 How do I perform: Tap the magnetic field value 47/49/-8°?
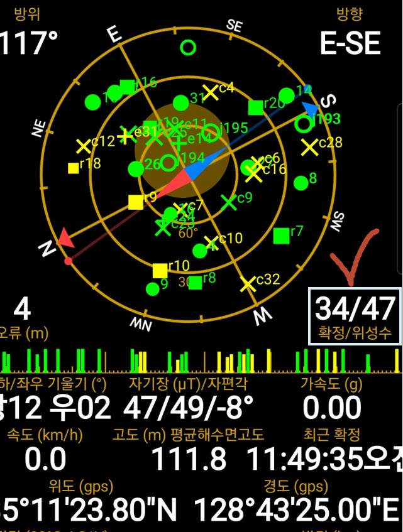click(189, 408)
